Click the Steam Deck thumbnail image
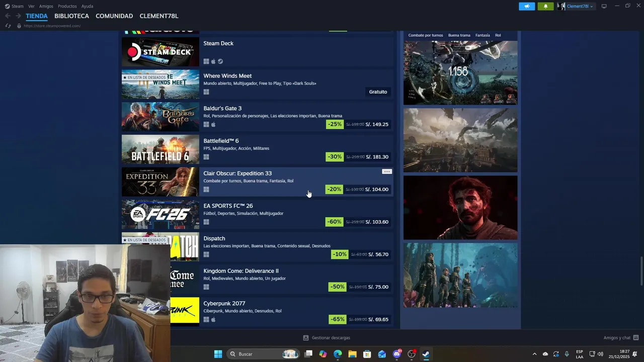Image resolution: width=644 pixels, height=362 pixels. tap(160, 52)
